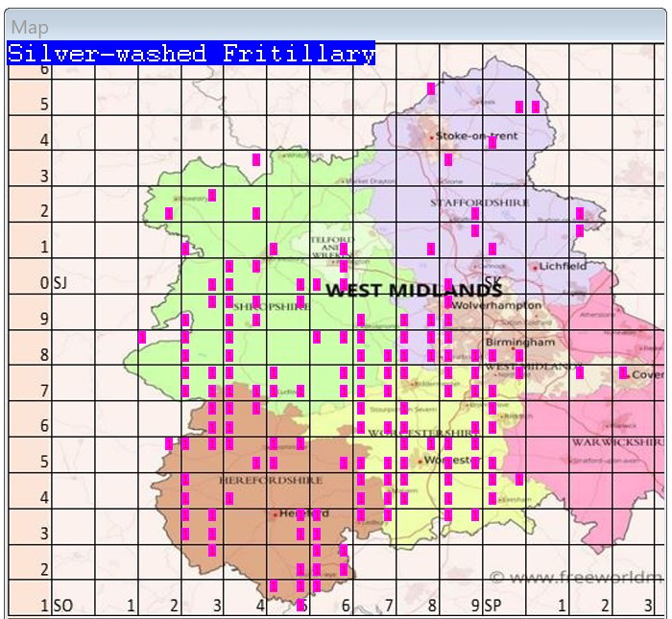Viewport: 672px width, 619px height.
Task: Click the STAFFORDSHIRE county name
Action: point(467,203)
